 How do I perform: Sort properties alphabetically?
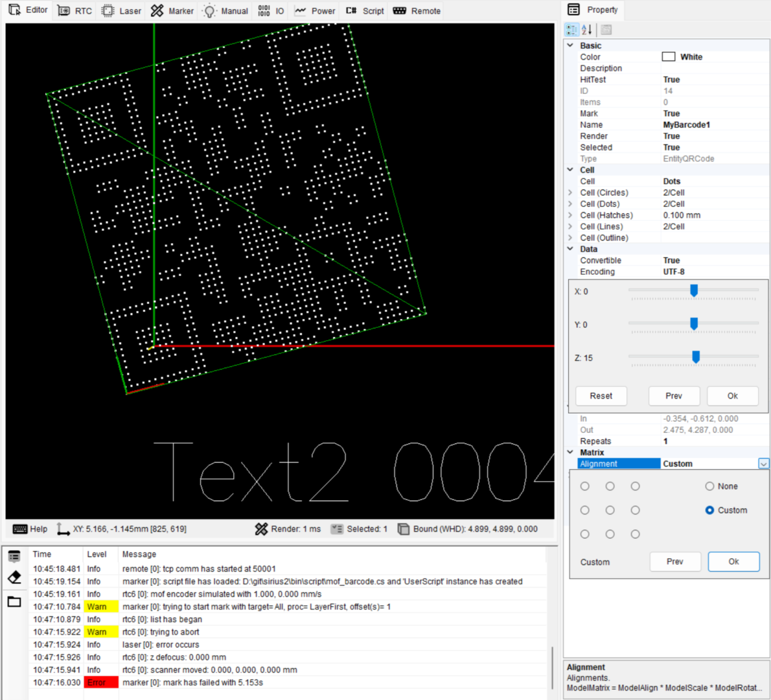click(x=586, y=30)
